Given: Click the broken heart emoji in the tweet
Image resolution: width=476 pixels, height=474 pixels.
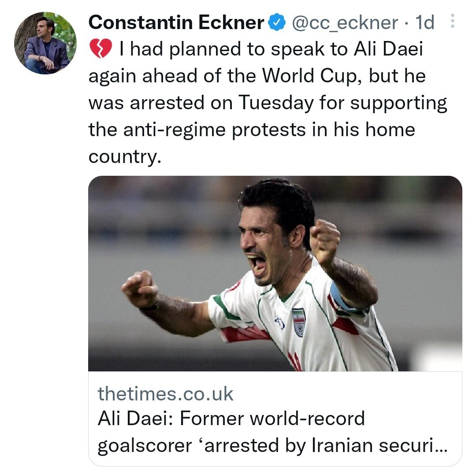Looking at the screenshot, I should click(x=101, y=49).
